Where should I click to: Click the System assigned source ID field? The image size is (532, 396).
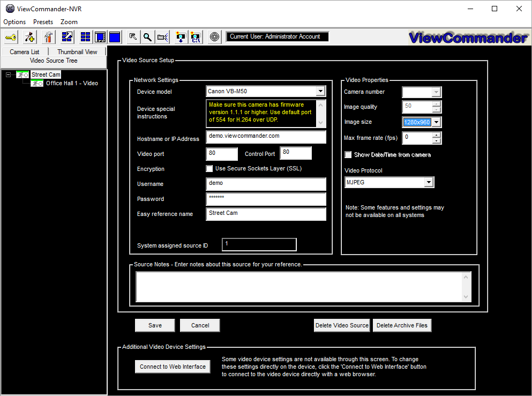coord(259,245)
